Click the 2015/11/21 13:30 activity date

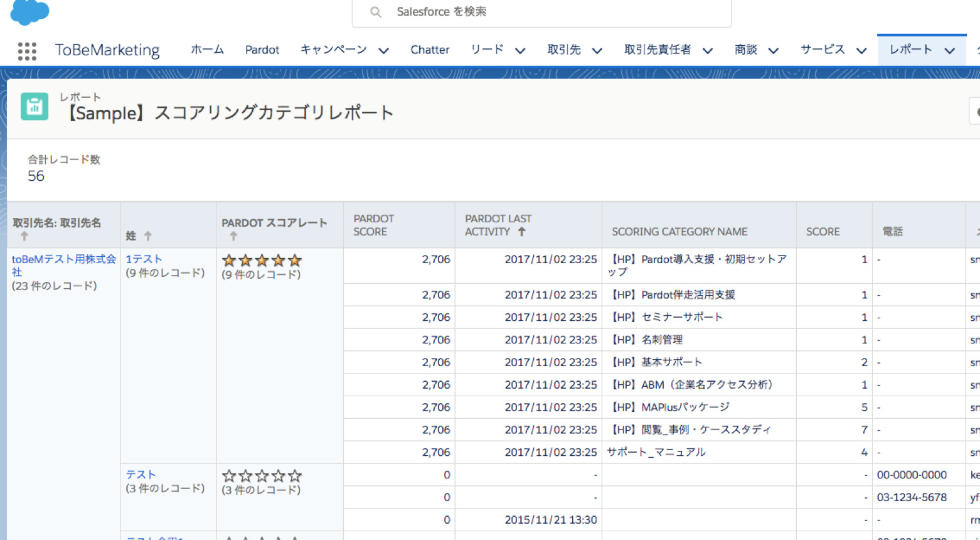point(551,520)
